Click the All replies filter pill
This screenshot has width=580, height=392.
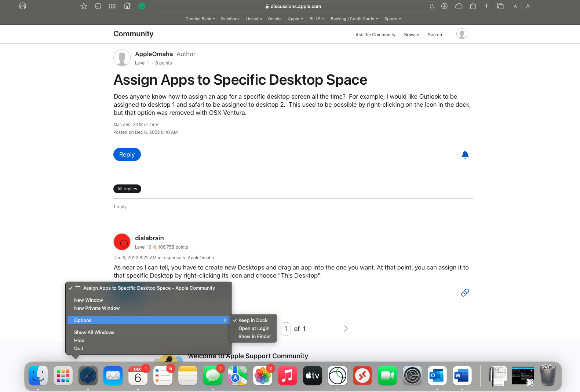[x=127, y=189]
